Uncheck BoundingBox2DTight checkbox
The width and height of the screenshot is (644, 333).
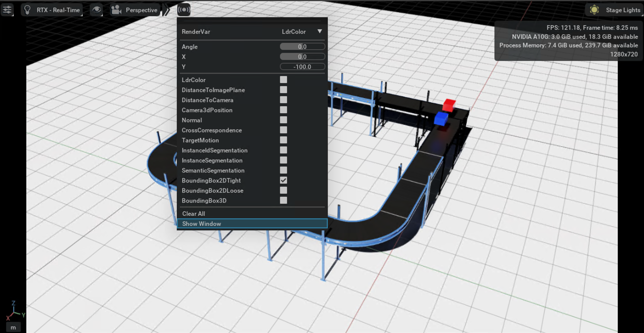click(283, 180)
